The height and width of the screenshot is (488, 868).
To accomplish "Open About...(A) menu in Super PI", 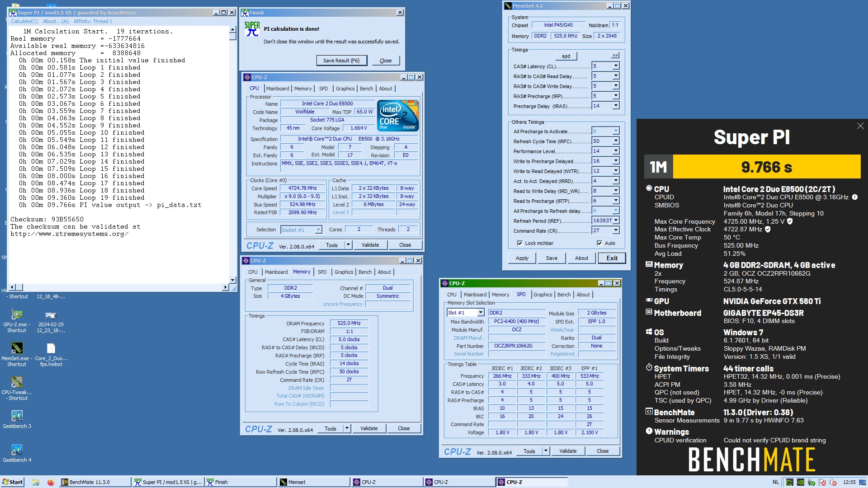I will (x=56, y=21).
